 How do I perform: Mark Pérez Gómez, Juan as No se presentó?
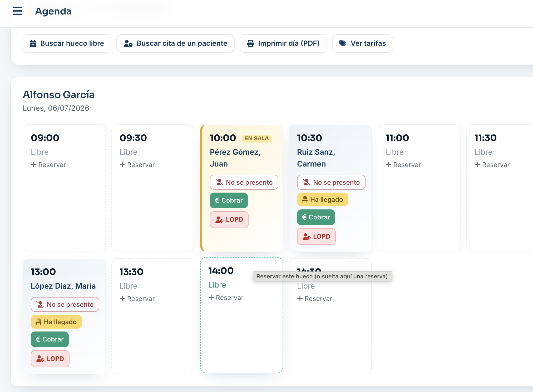pos(244,182)
